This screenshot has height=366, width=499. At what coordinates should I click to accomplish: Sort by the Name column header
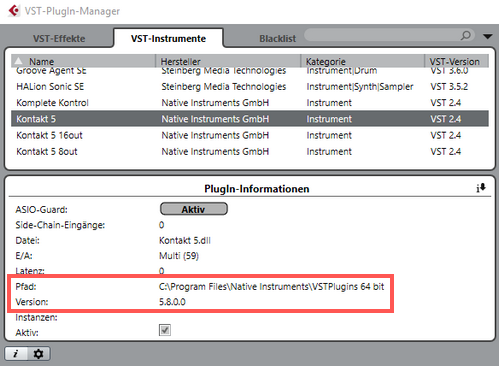pos(83,61)
